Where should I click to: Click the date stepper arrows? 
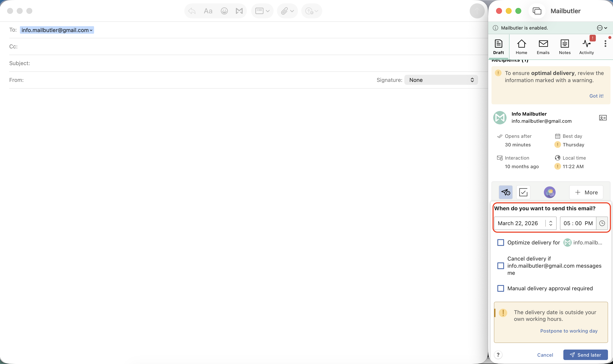pos(551,223)
